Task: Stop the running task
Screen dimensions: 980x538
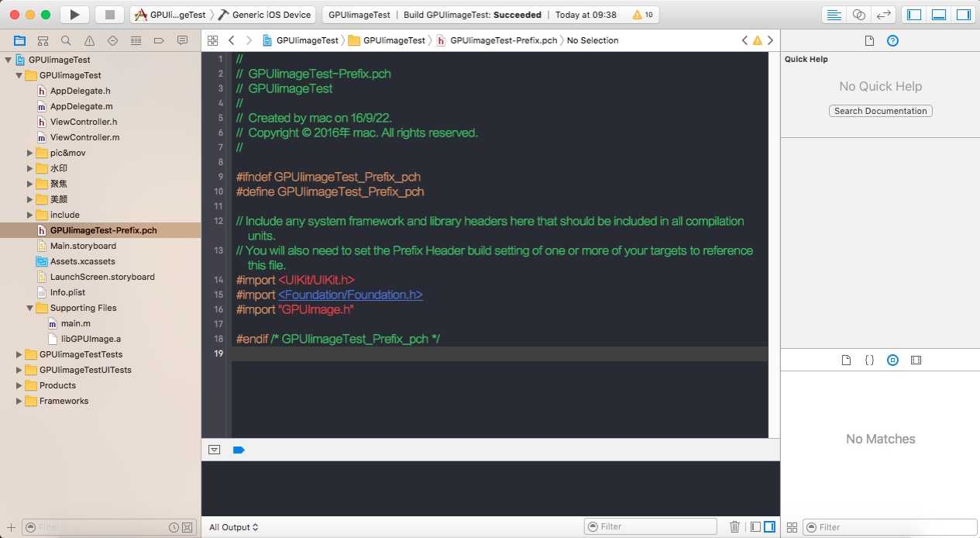Action: click(x=110, y=14)
